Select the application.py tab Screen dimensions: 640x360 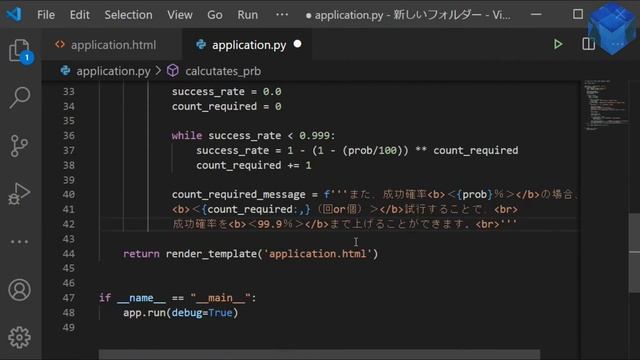(247, 44)
